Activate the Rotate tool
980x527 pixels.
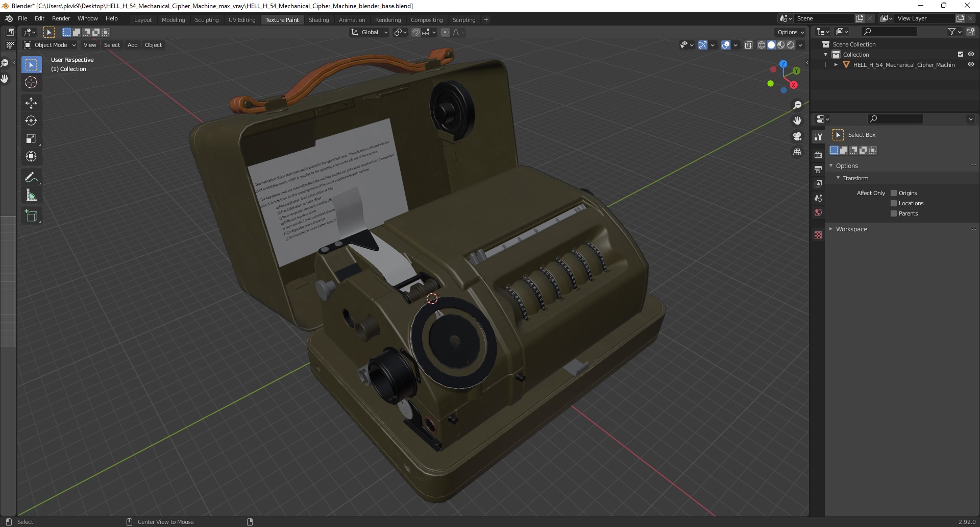point(31,121)
